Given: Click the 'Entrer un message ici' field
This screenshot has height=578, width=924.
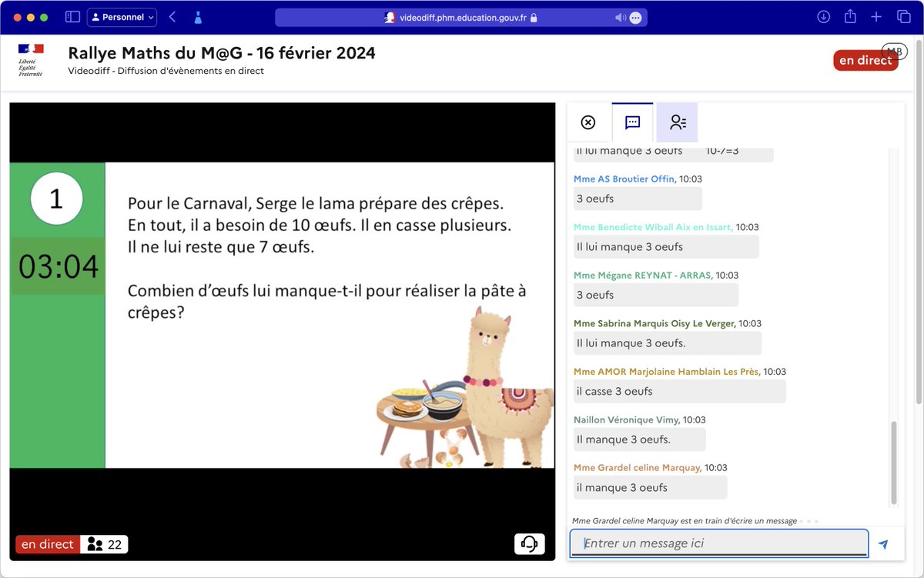Looking at the screenshot, I should click(719, 543).
